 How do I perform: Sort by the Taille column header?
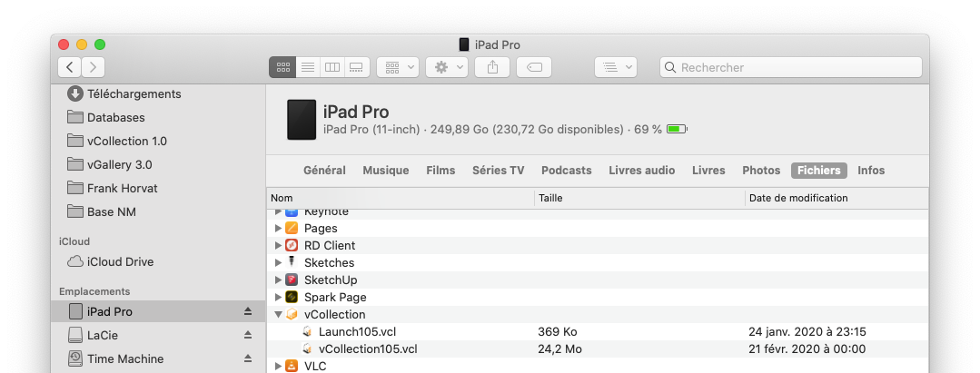click(640, 198)
